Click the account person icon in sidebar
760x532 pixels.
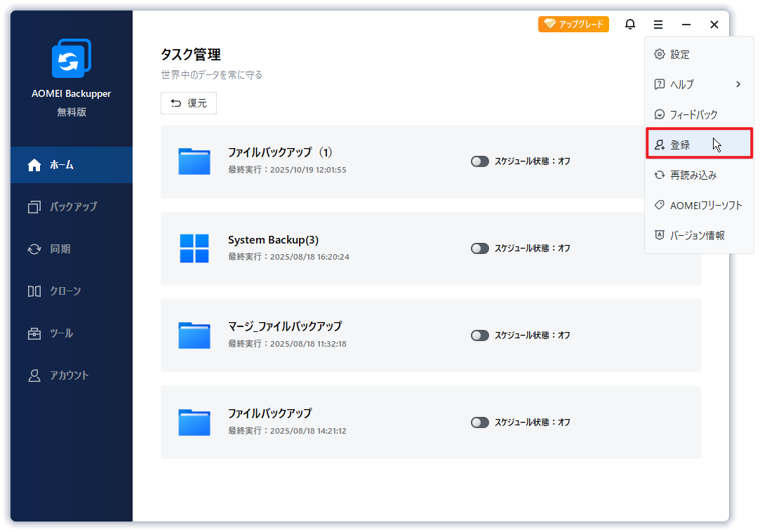pos(34,375)
